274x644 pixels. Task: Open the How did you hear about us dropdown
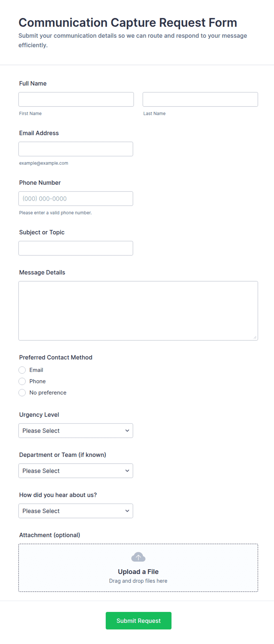76,511
